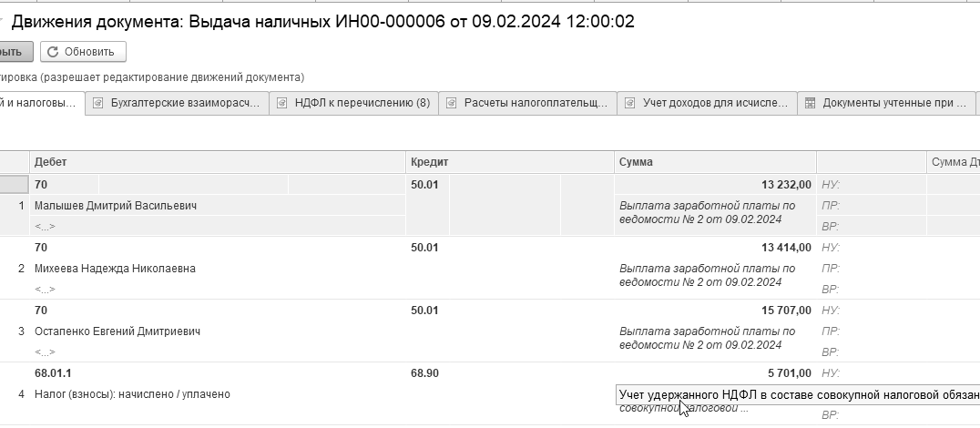
Task: Switch to НДФЛ к перечислению (8) tab
Action: (353, 103)
